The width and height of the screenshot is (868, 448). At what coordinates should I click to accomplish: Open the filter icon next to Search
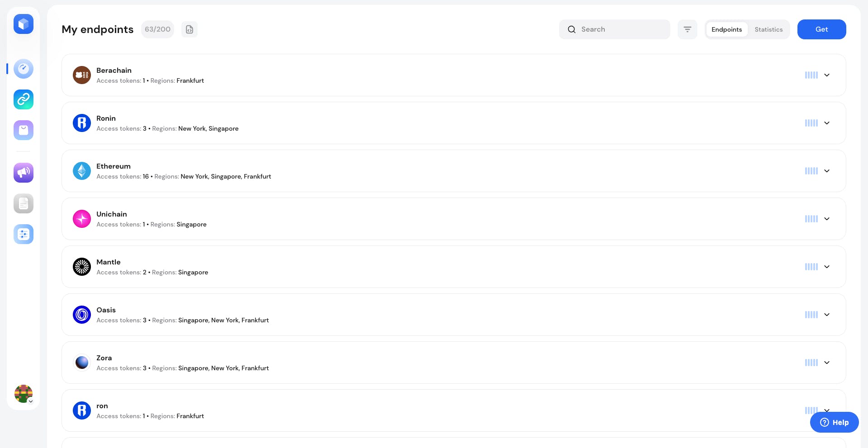coord(688,29)
